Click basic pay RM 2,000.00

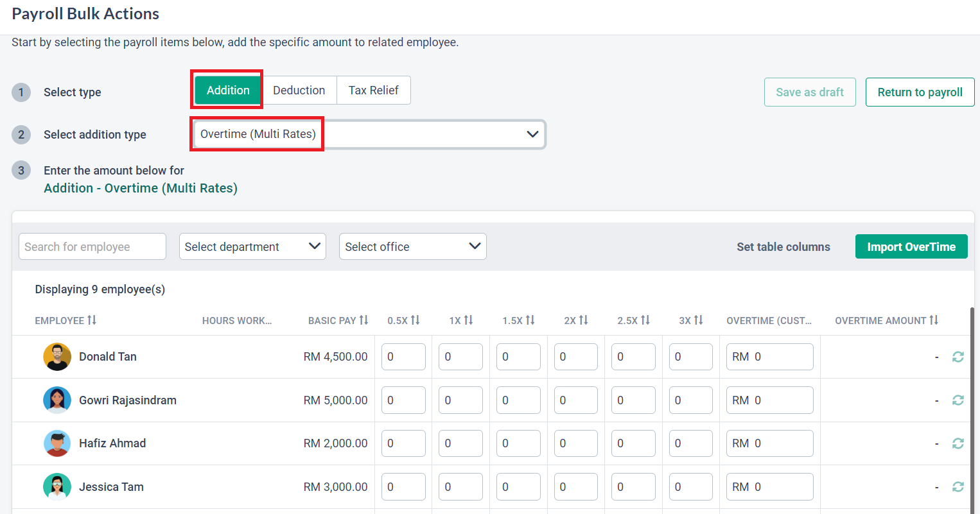click(x=336, y=443)
